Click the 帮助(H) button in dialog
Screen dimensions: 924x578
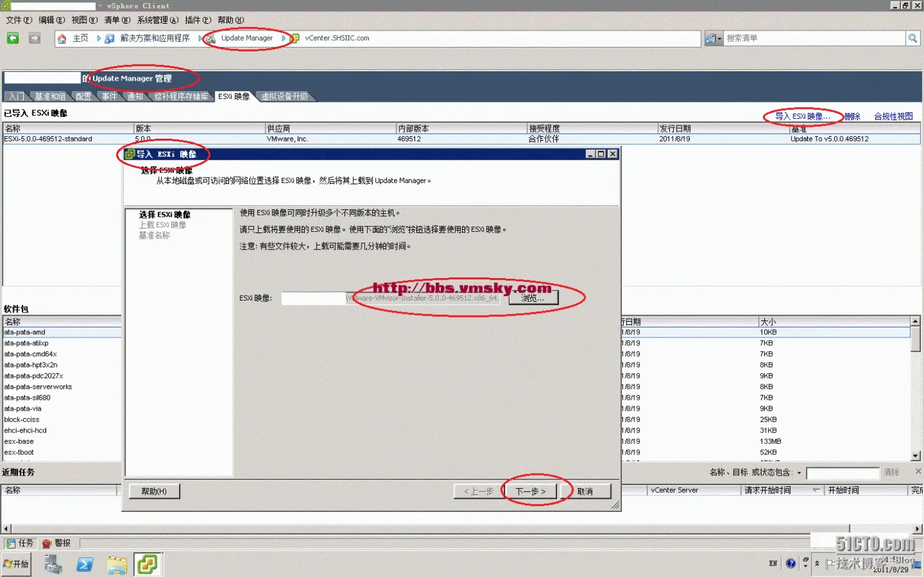pyautogui.click(x=154, y=491)
